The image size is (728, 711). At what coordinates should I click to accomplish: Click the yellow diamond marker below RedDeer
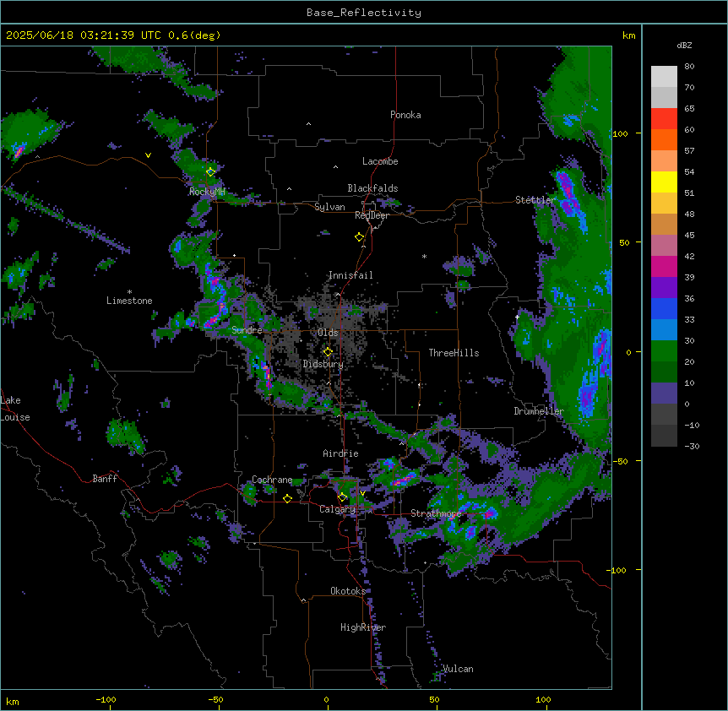[x=359, y=237]
